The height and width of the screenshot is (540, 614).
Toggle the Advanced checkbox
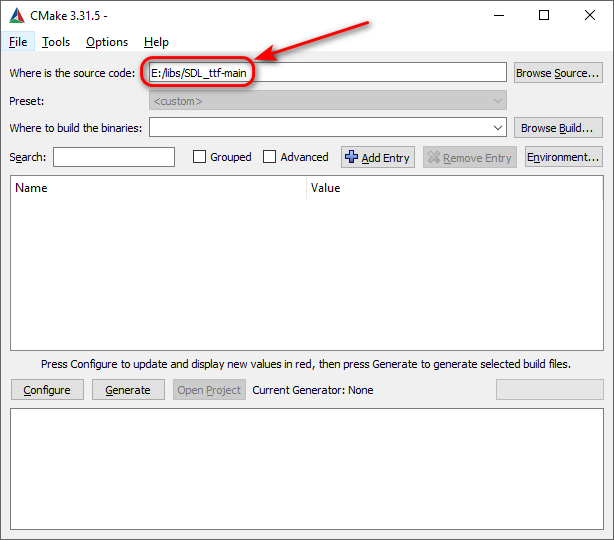pos(270,157)
